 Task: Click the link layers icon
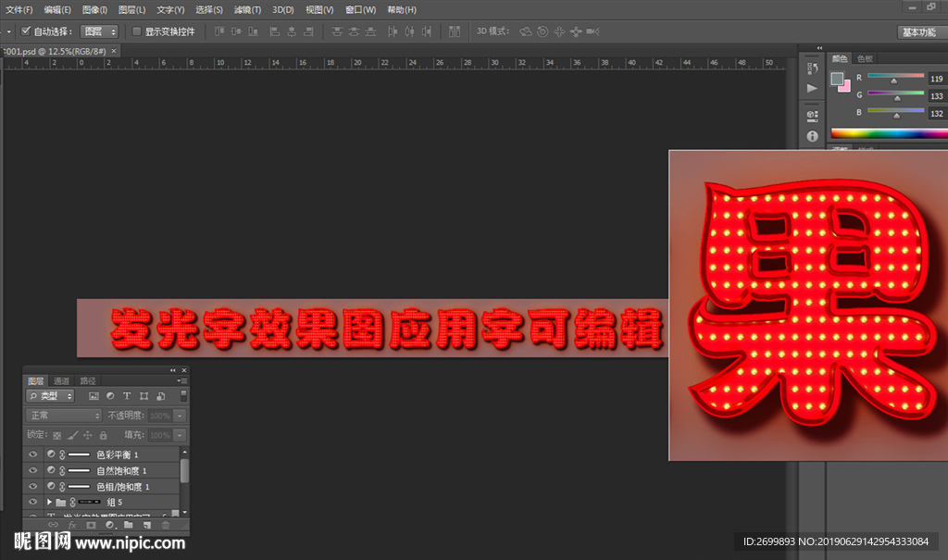pyautogui.click(x=53, y=525)
